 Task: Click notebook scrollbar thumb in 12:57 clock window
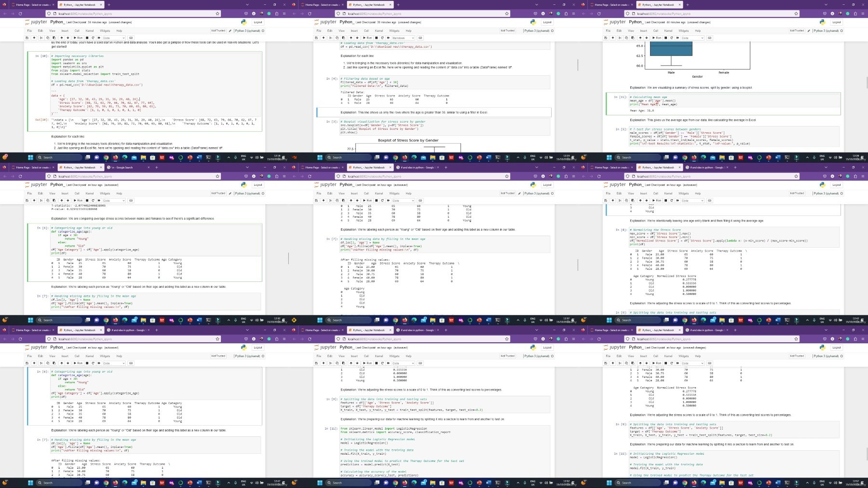click(867, 454)
